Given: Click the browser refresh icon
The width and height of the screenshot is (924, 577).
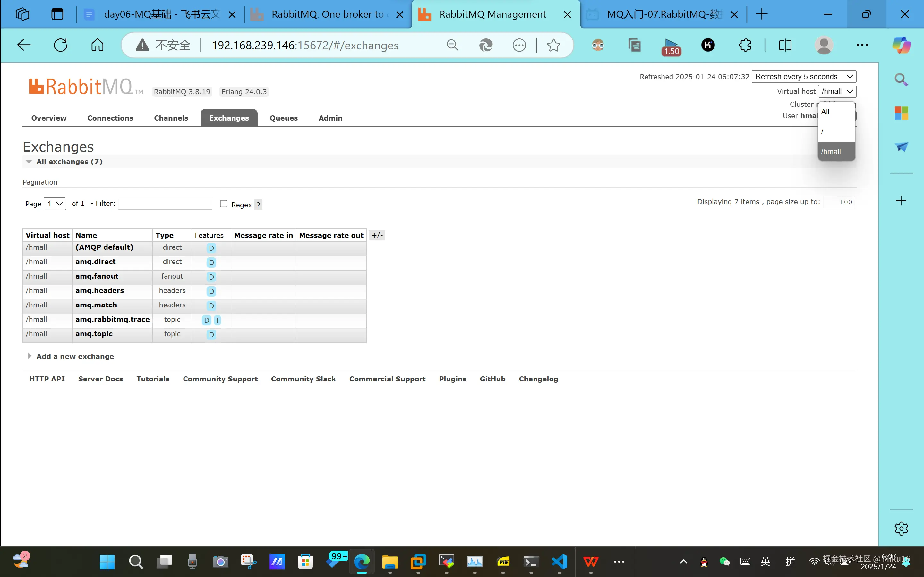Looking at the screenshot, I should (60, 45).
